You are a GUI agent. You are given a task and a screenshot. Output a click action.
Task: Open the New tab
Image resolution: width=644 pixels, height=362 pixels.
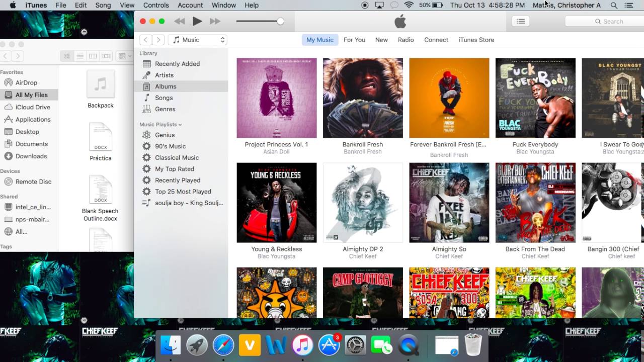pyautogui.click(x=381, y=40)
